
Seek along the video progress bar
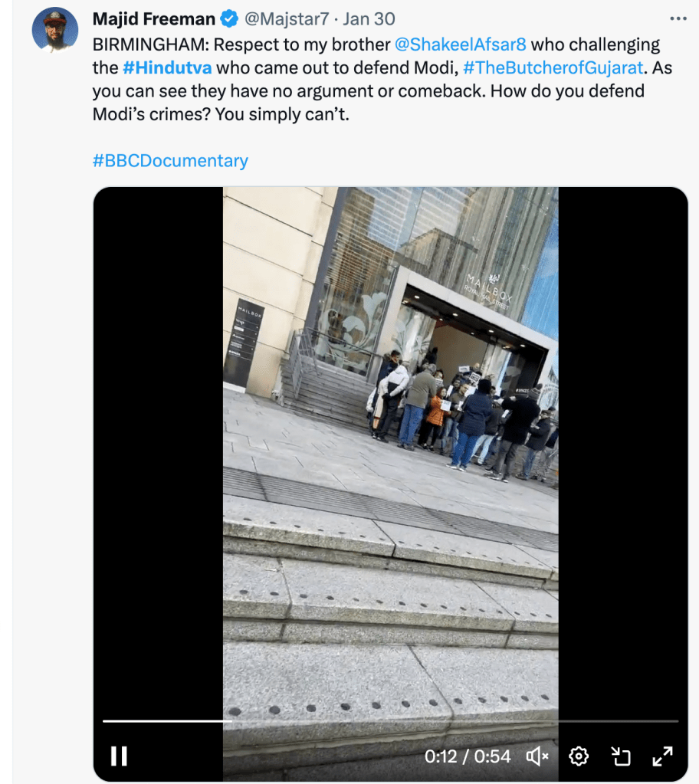[390, 721]
